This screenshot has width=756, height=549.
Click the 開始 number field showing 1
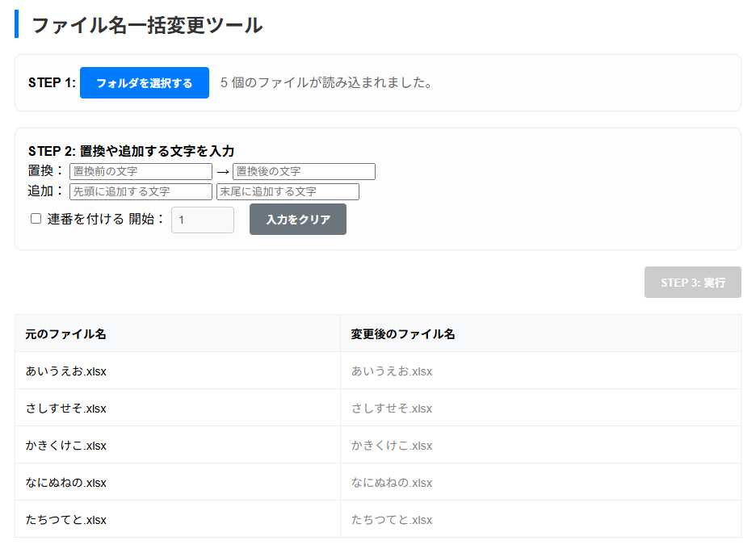(x=202, y=220)
